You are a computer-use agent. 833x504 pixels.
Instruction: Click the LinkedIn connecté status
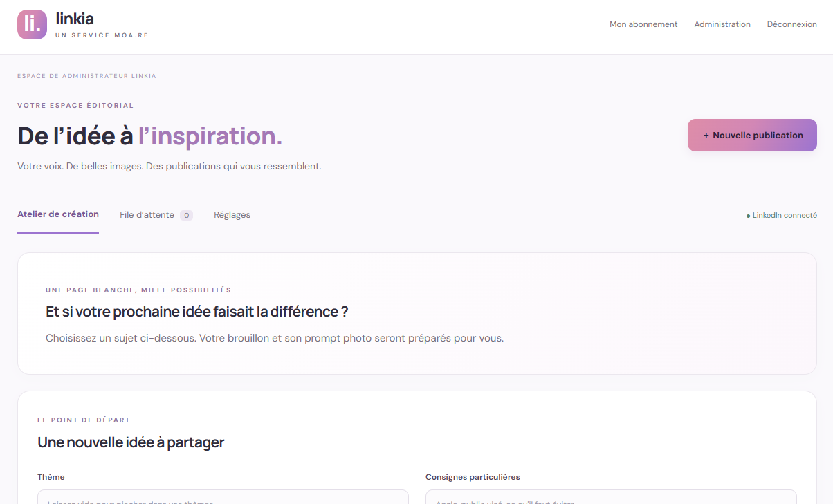781,216
